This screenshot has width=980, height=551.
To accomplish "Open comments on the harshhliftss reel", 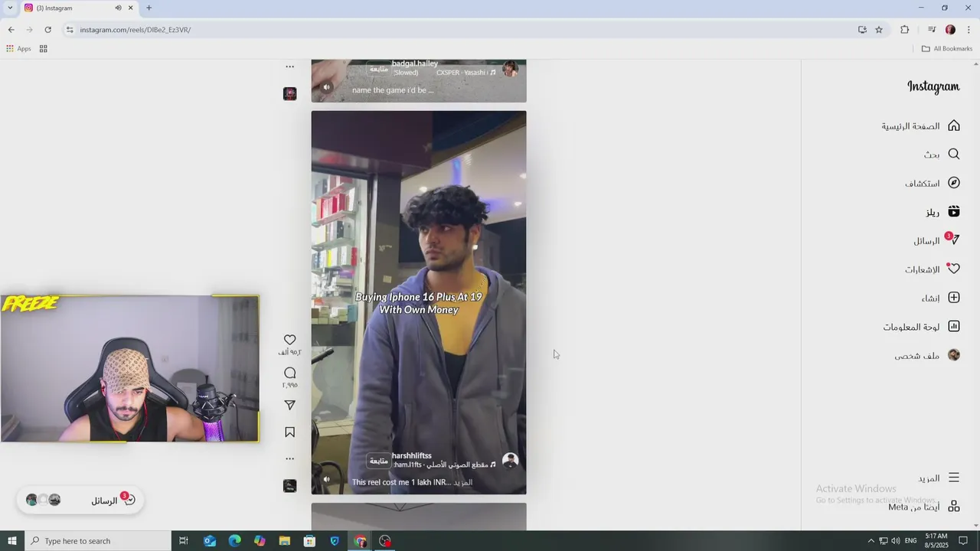I will (289, 373).
